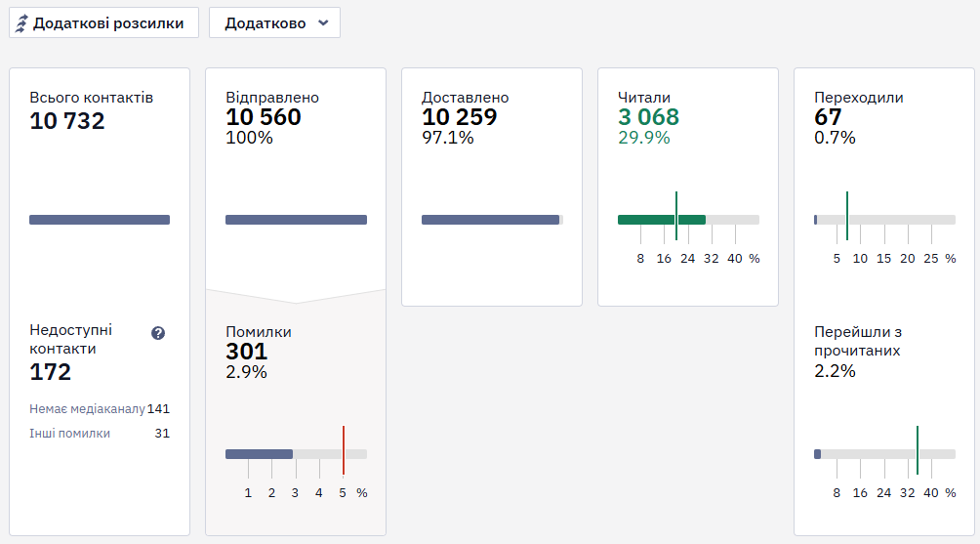This screenshot has width=980, height=544.
Task: Open the Інші помилки link
Action: pos(69,434)
